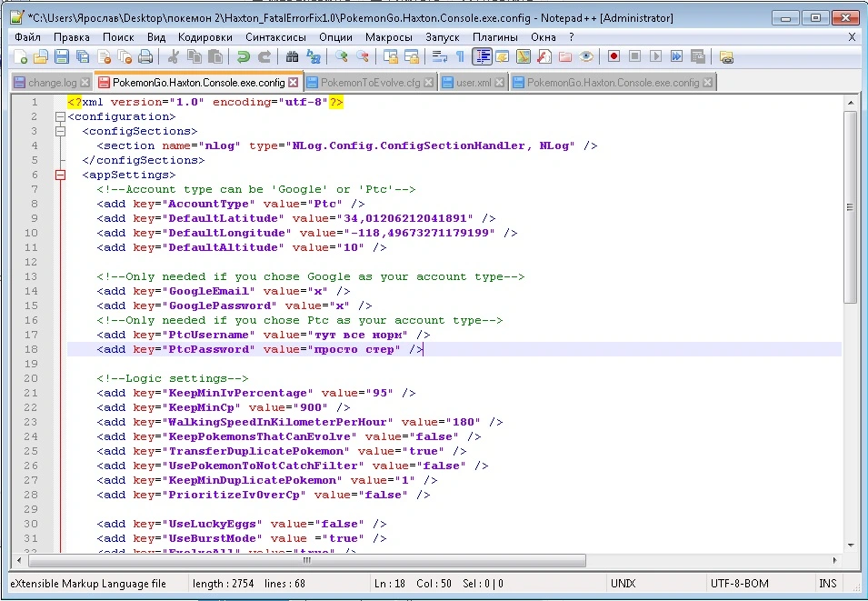Click the INS mode status indicator

pyautogui.click(x=828, y=584)
